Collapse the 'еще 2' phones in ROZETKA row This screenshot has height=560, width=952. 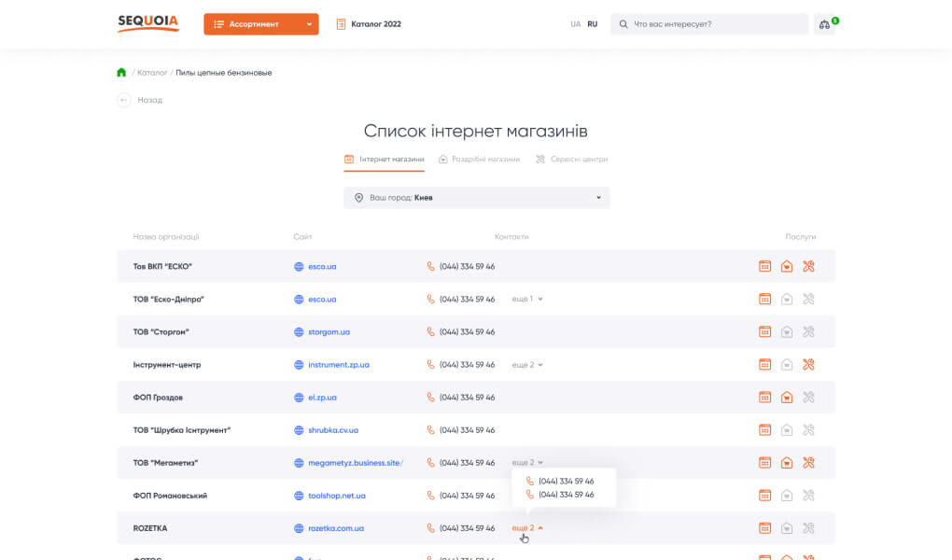point(527,528)
